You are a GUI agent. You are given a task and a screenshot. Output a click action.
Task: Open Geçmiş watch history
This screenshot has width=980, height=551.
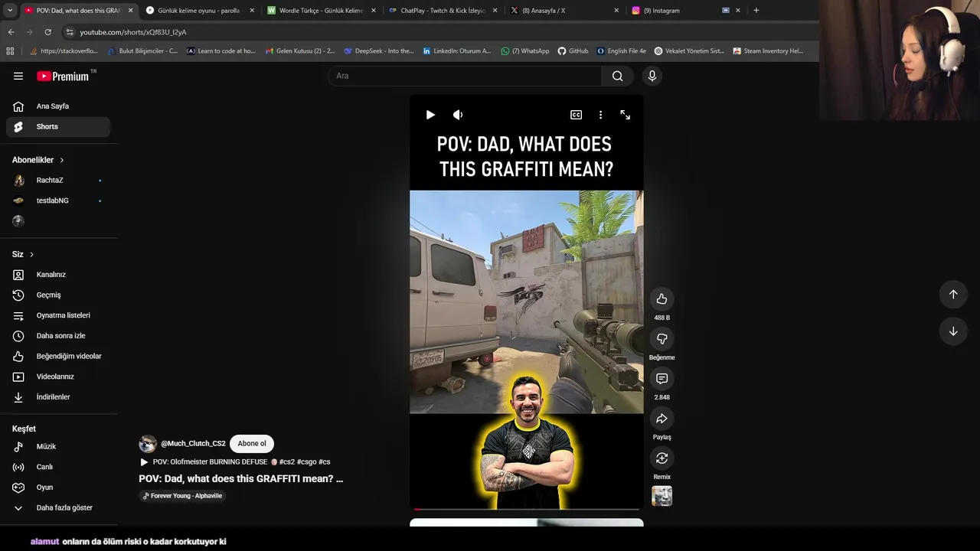(58, 295)
